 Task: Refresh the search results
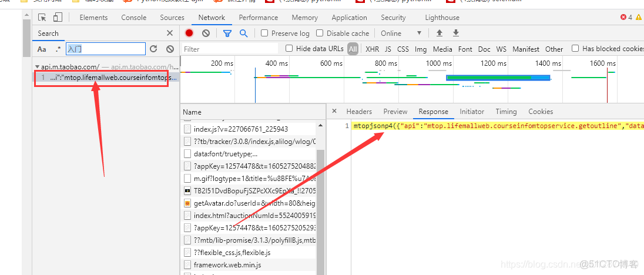pyautogui.click(x=153, y=49)
